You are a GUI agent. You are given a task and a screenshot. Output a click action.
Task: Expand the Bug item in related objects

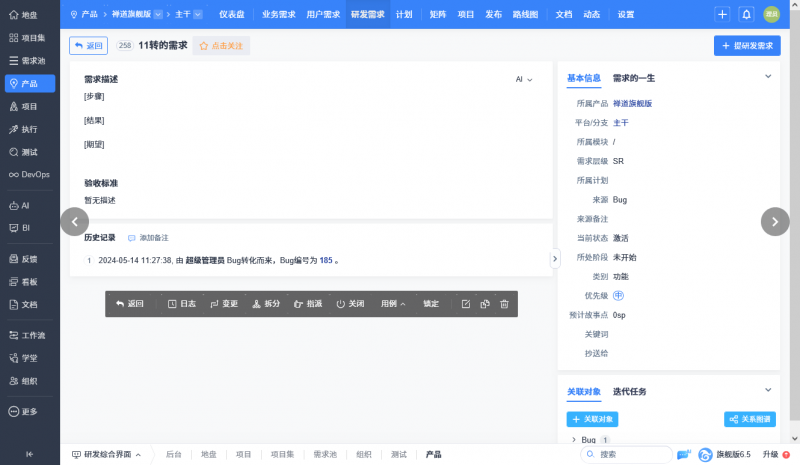coord(573,439)
